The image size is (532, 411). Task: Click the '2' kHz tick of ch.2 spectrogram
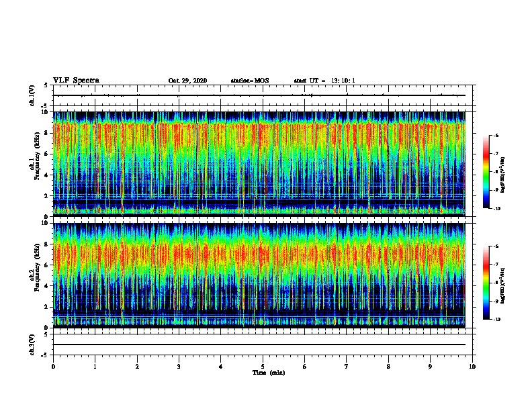click(x=46, y=307)
